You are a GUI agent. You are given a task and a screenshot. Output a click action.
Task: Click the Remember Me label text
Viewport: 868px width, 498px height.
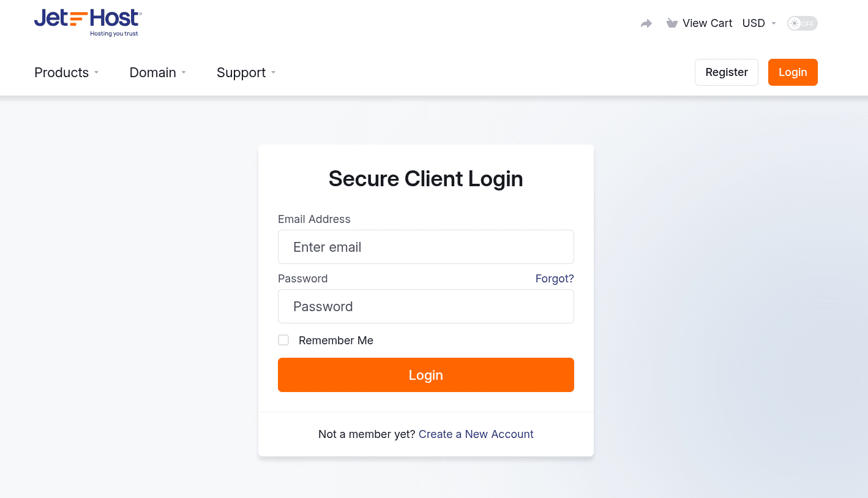335,341
